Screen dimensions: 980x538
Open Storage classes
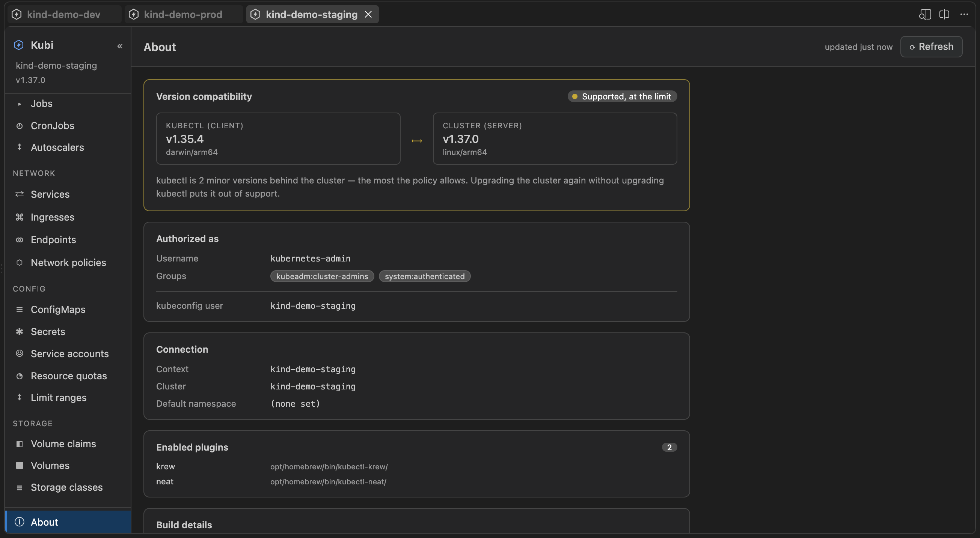tap(68, 487)
